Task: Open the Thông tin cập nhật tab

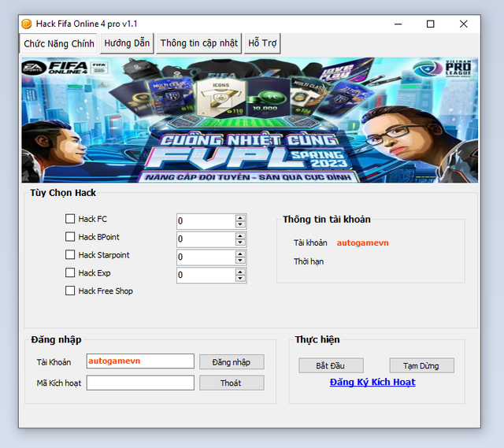Action: [198, 43]
